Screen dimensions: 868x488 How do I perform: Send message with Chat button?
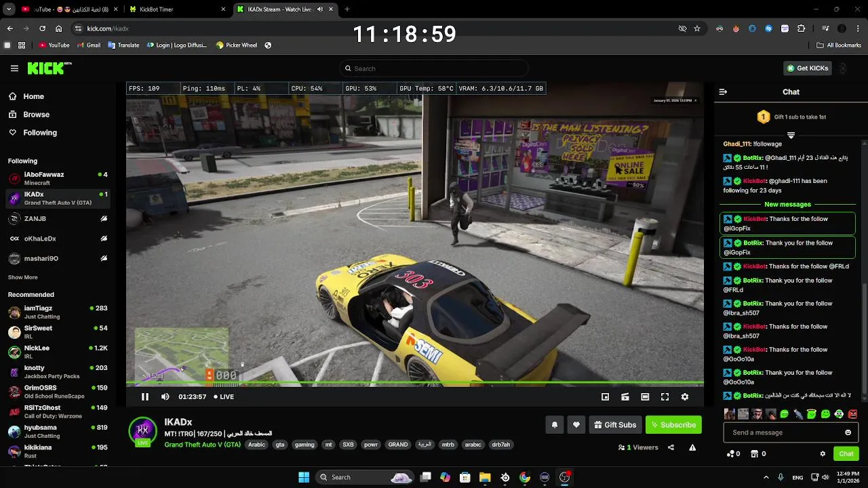(846, 453)
